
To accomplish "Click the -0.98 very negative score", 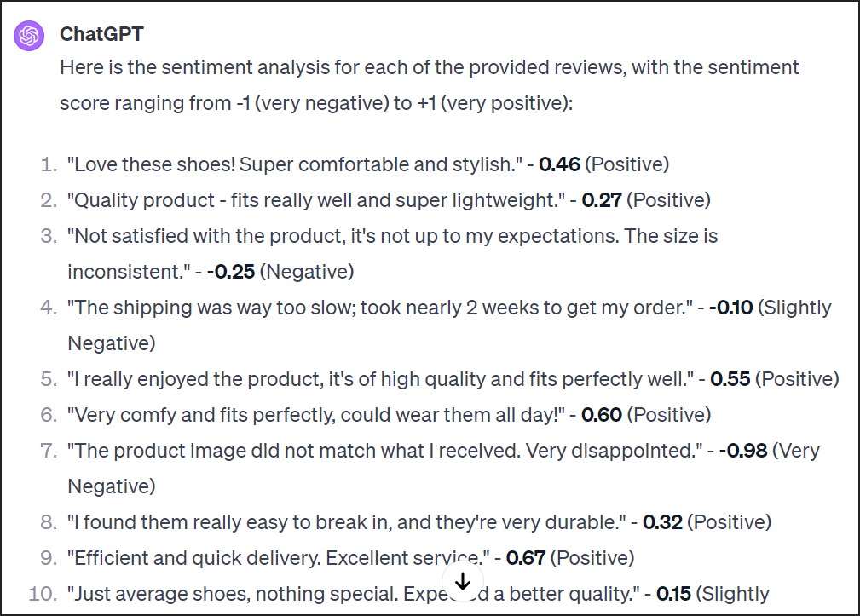I will click(743, 451).
